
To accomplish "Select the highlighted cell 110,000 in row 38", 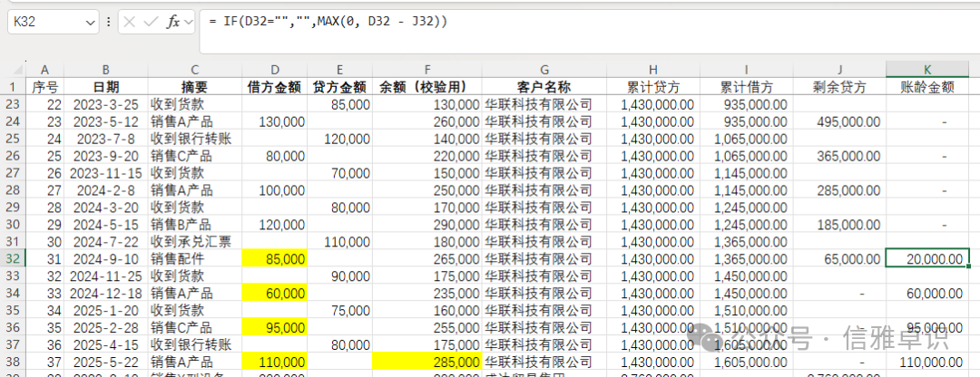I will 275,362.
